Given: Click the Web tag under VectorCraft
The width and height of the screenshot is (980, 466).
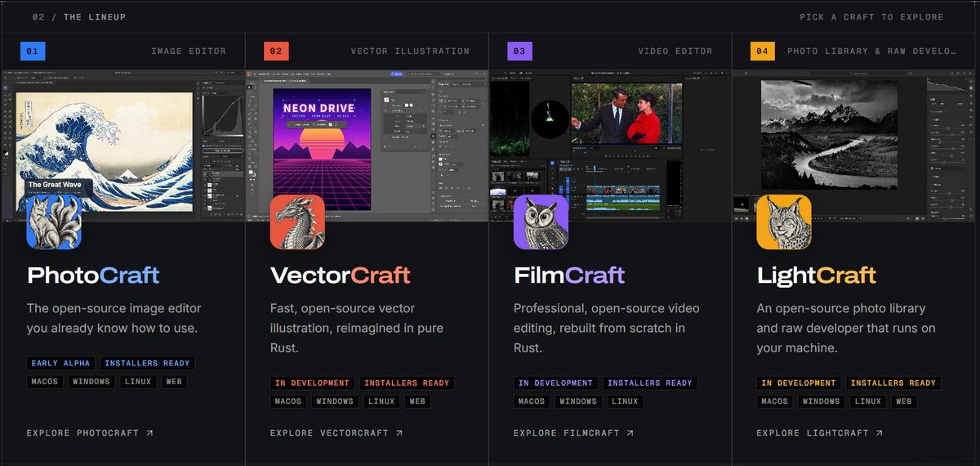Looking at the screenshot, I should (416, 401).
